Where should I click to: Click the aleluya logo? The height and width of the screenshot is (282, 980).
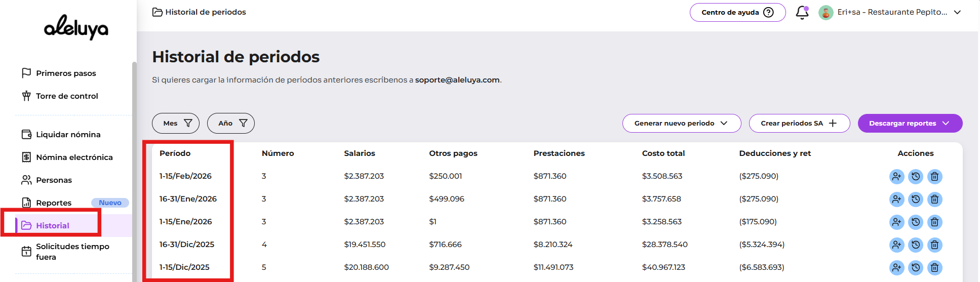(x=76, y=27)
